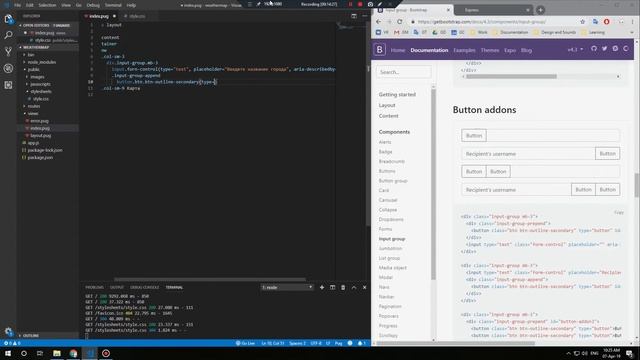640x360 pixels.
Task: Click in the Bootstrap docs search field
Action: [403, 72]
